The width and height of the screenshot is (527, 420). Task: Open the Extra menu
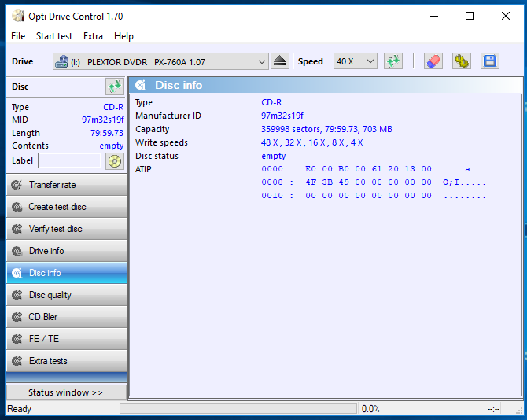coord(93,36)
